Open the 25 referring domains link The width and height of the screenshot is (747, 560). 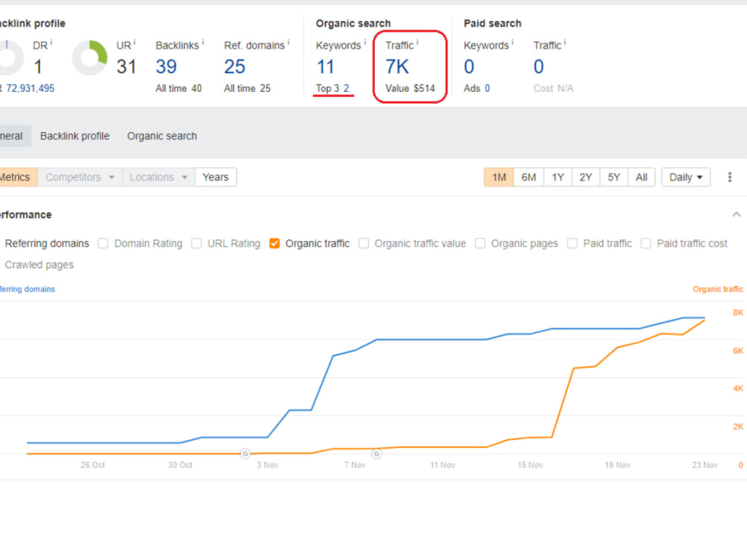tap(235, 66)
